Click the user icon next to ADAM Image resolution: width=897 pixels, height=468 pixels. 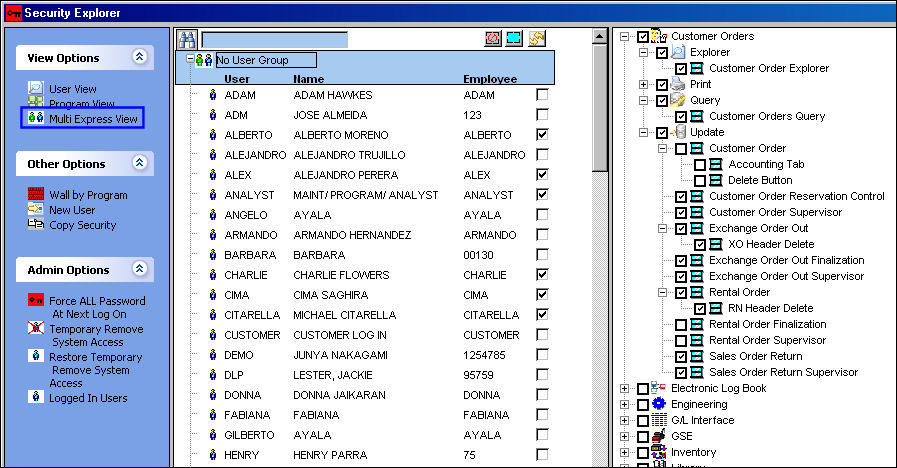tap(213, 94)
